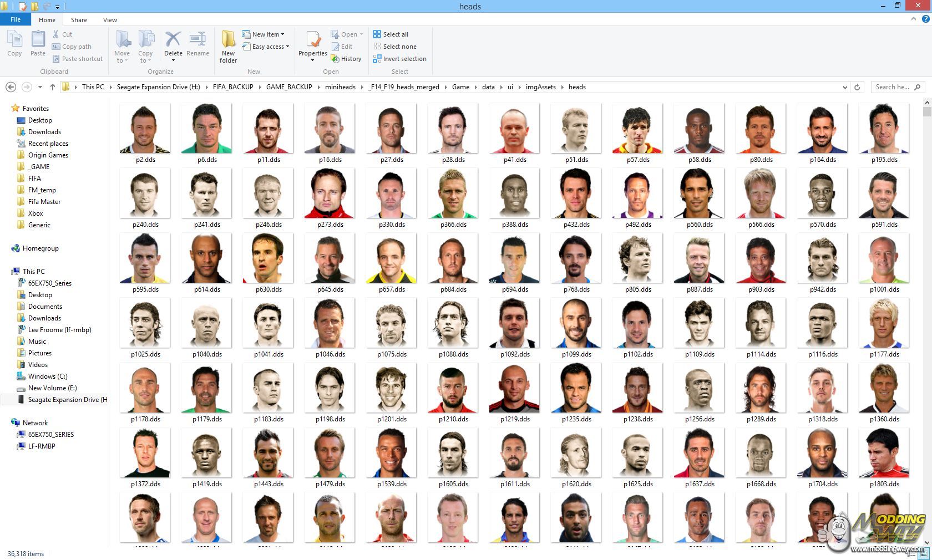Image resolution: width=932 pixels, height=560 pixels.
Task: Open the blue File menu
Action: [16, 19]
